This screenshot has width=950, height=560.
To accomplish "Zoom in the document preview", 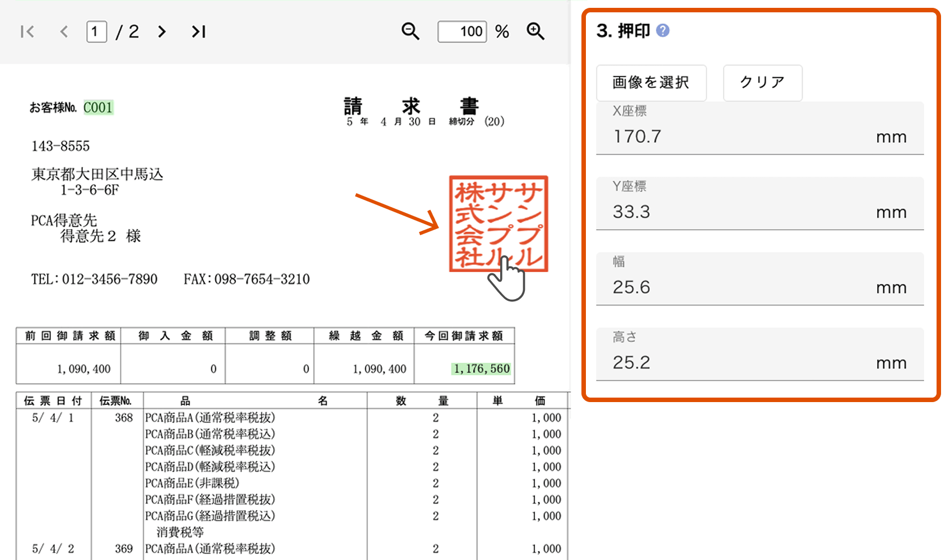I will (535, 31).
